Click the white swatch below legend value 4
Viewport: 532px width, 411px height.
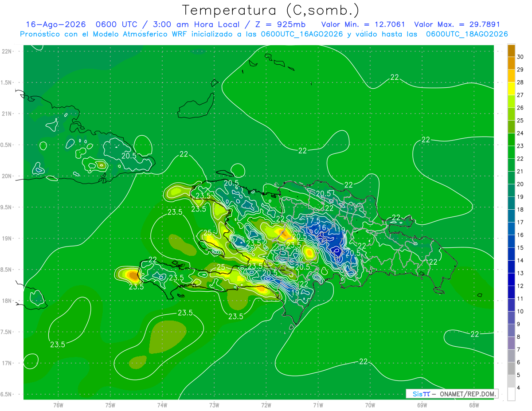pos(511,394)
